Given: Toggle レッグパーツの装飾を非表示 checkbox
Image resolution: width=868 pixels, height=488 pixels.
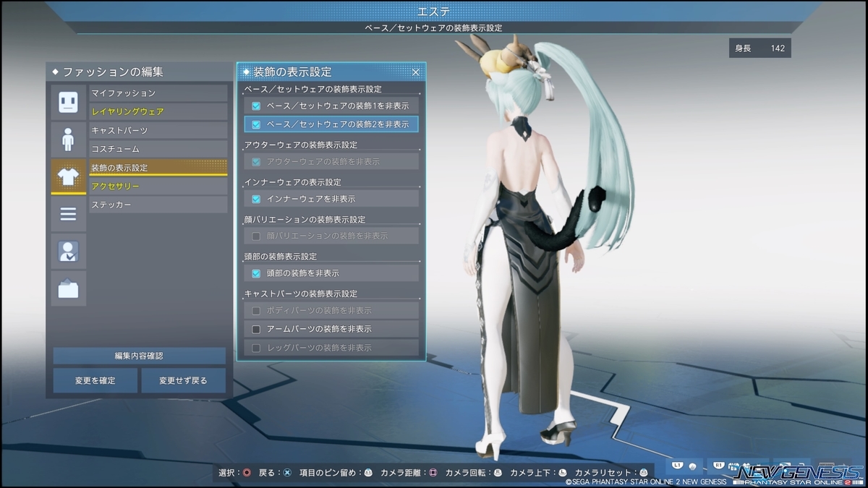Looking at the screenshot, I should click(x=255, y=348).
